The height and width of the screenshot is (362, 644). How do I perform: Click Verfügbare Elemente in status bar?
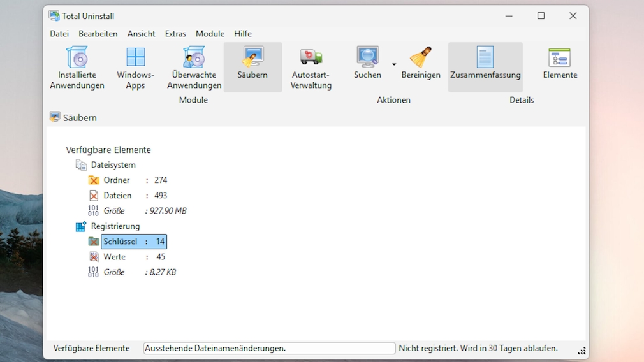click(x=92, y=348)
